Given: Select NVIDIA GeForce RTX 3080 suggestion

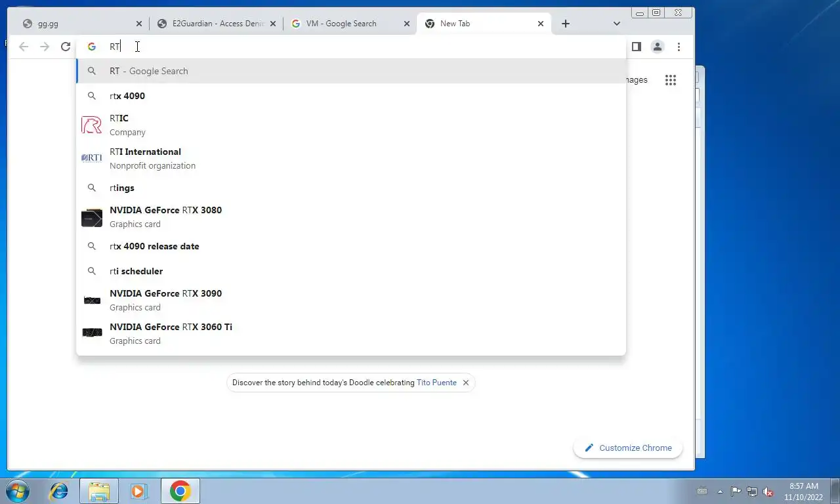Looking at the screenshot, I should point(351,217).
